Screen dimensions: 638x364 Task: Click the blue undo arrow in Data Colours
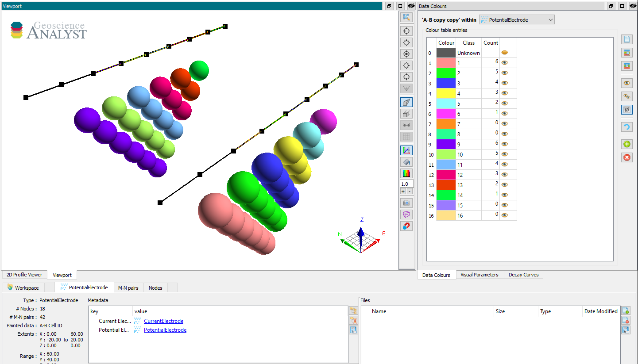[x=626, y=127]
